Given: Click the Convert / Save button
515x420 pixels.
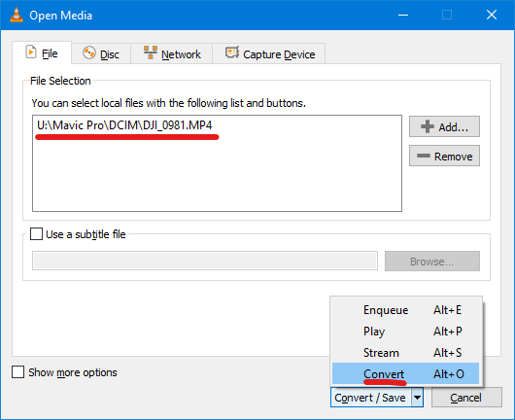Looking at the screenshot, I should pos(371,398).
